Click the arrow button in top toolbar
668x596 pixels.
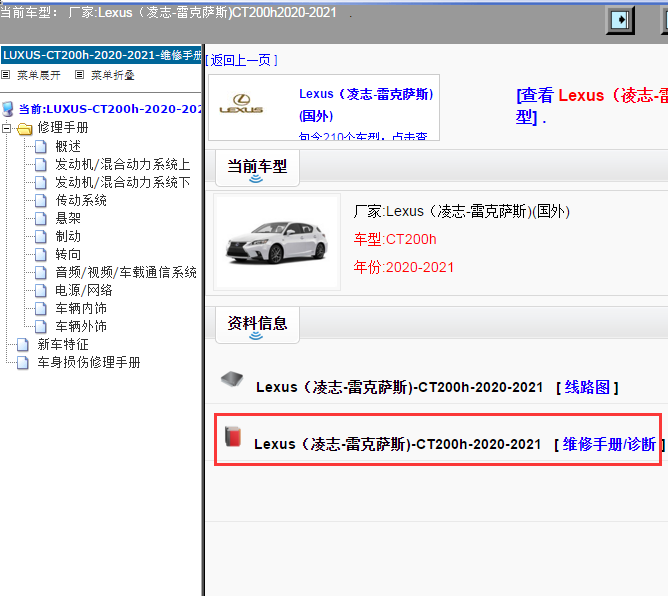pyautogui.click(x=620, y=20)
